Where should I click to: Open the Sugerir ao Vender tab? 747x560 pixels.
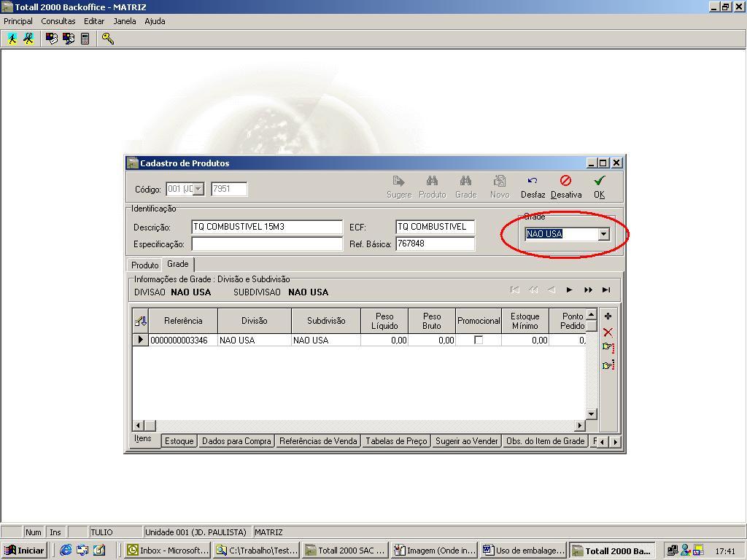point(467,441)
